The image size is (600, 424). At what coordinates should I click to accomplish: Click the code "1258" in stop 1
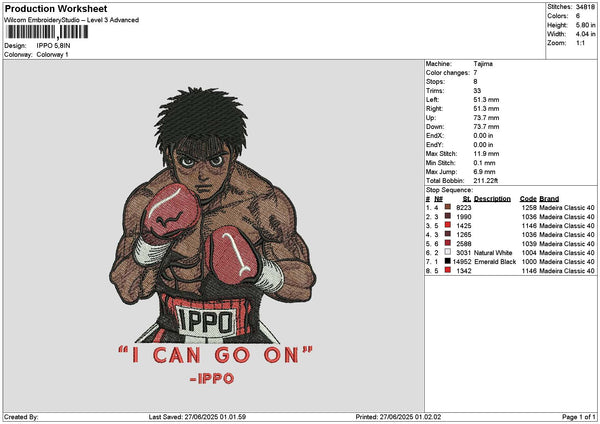[529, 208]
